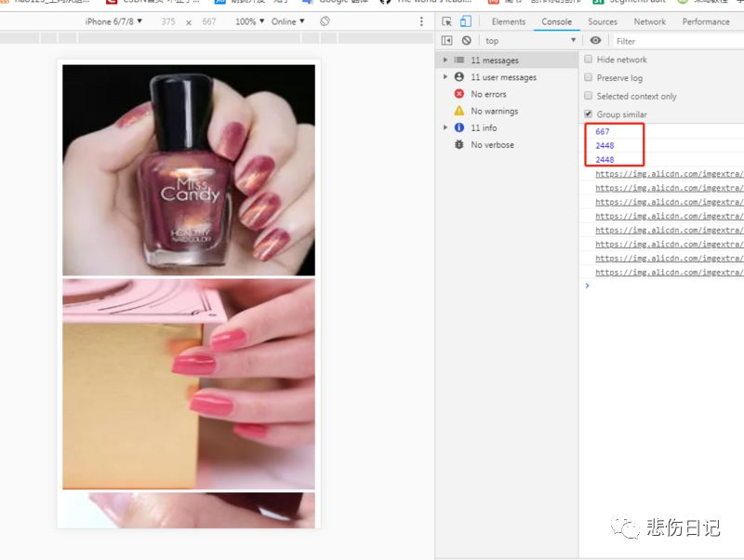This screenshot has width=744, height=560.
Task: Click the device height field 667
Action: pos(209,21)
